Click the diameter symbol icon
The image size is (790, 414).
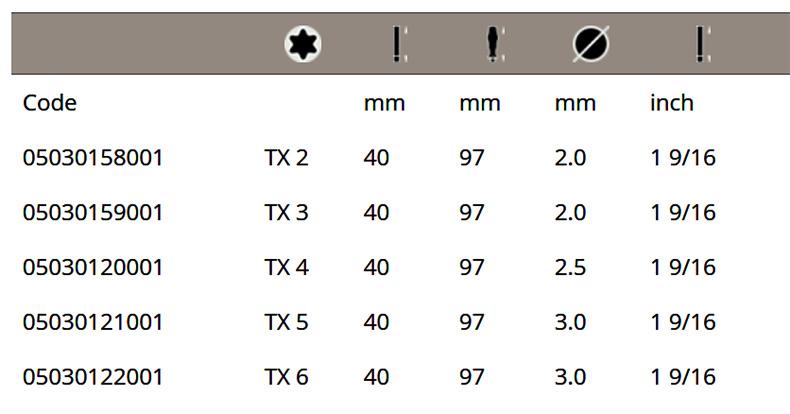pyautogui.click(x=591, y=44)
